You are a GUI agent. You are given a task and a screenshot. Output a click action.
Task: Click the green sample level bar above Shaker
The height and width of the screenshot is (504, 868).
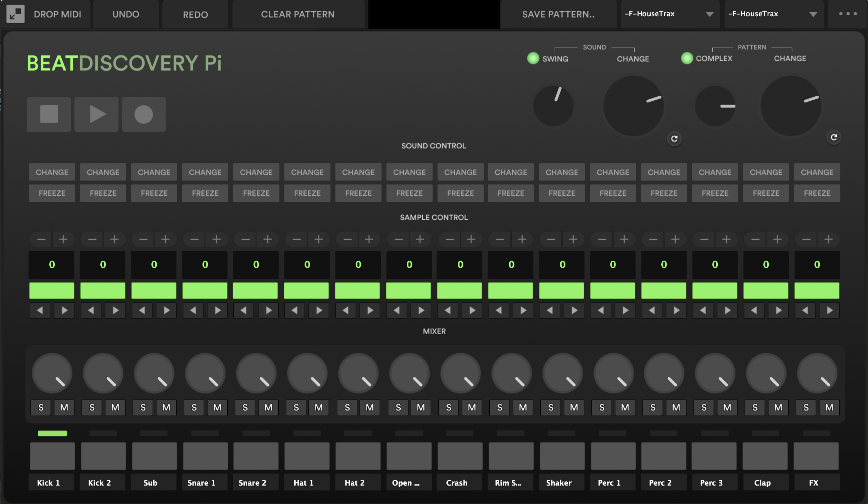tap(561, 291)
